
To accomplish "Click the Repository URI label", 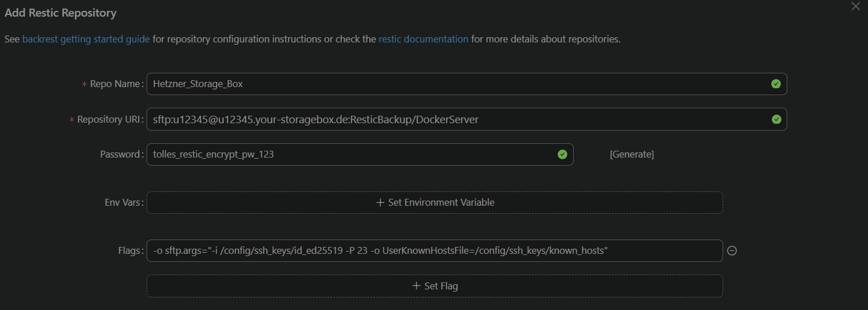I will 109,119.
